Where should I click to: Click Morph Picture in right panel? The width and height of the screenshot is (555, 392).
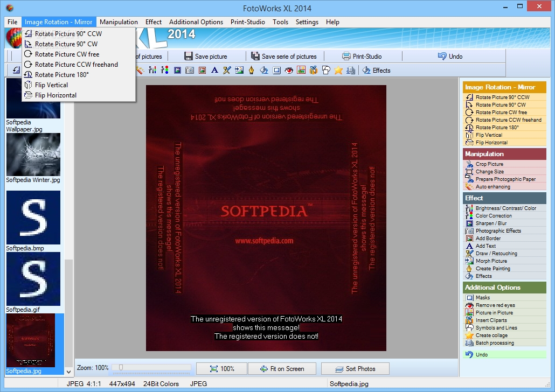pos(504,261)
